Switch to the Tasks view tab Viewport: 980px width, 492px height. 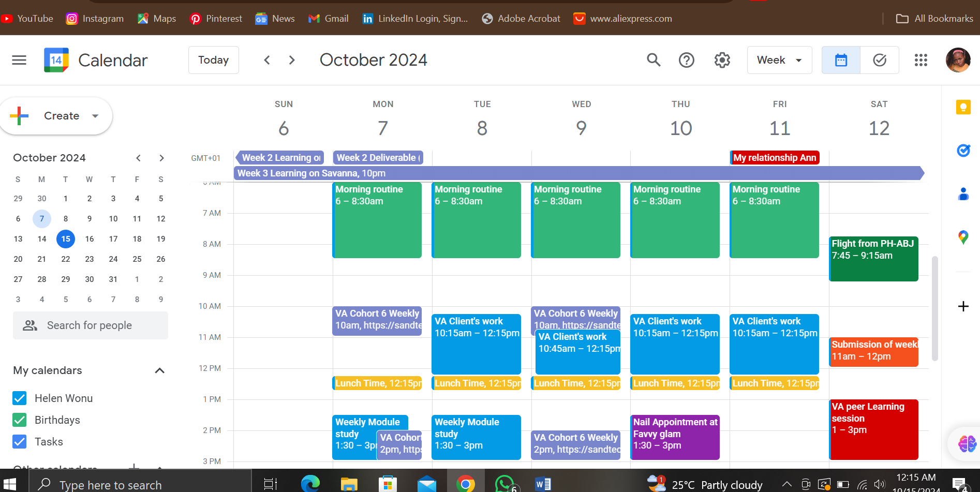(x=879, y=60)
